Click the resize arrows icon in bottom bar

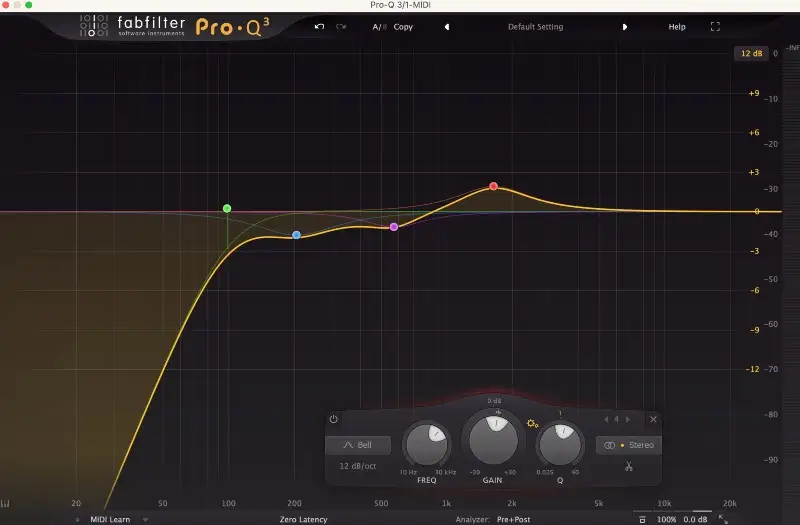tap(723, 519)
